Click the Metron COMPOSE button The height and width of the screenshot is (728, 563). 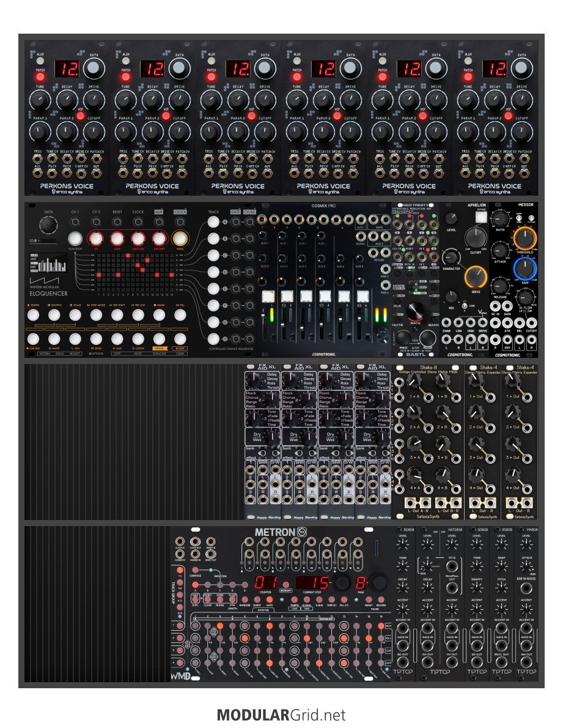195,570
